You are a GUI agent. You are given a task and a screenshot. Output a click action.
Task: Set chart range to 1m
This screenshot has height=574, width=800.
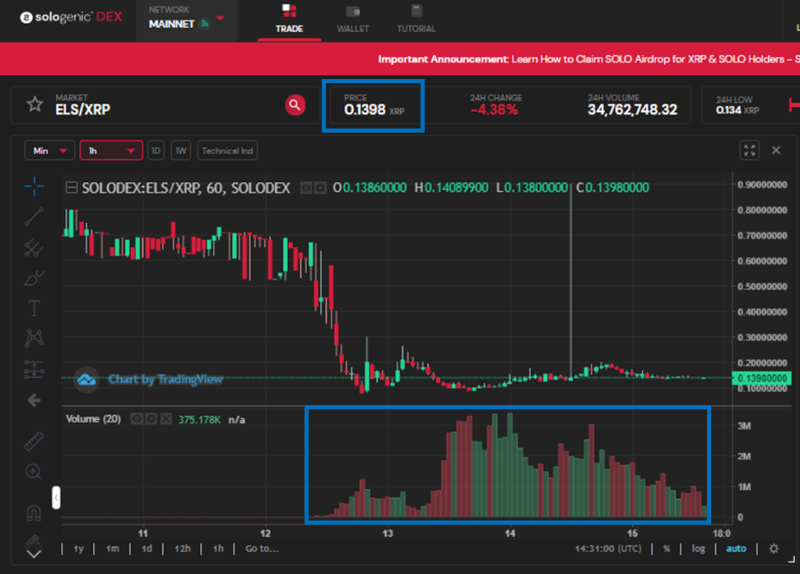click(112, 549)
